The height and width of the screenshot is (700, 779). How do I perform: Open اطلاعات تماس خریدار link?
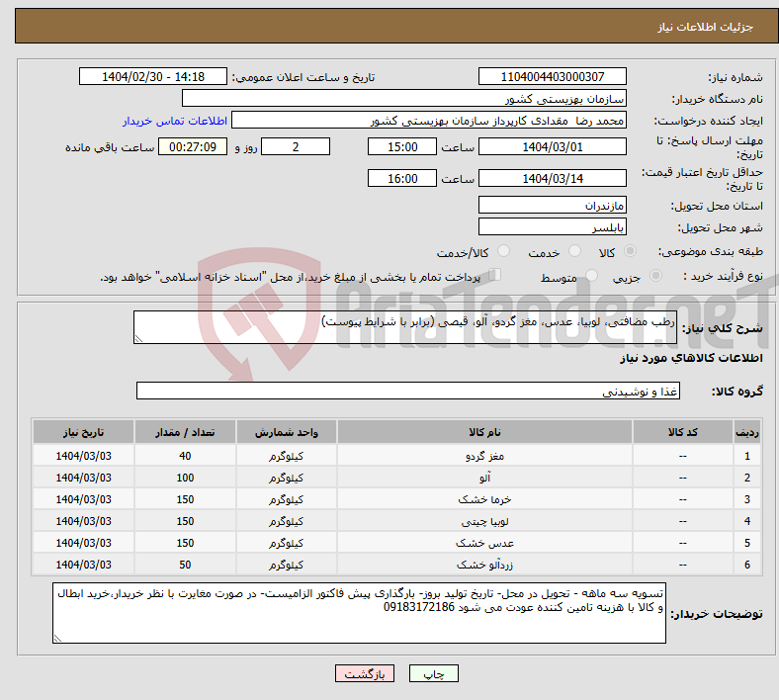(x=175, y=121)
